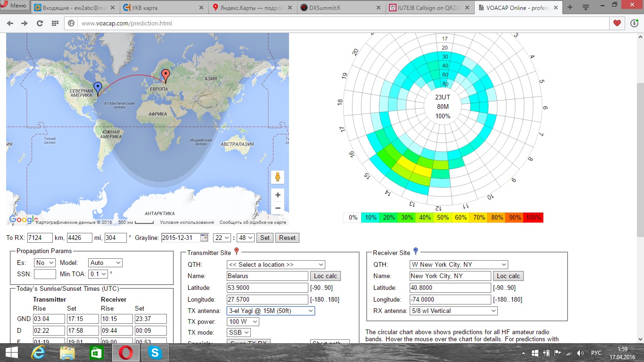Click Transmitter Loc calc button
Screen dimensions: 644x362
[x=325, y=276]
